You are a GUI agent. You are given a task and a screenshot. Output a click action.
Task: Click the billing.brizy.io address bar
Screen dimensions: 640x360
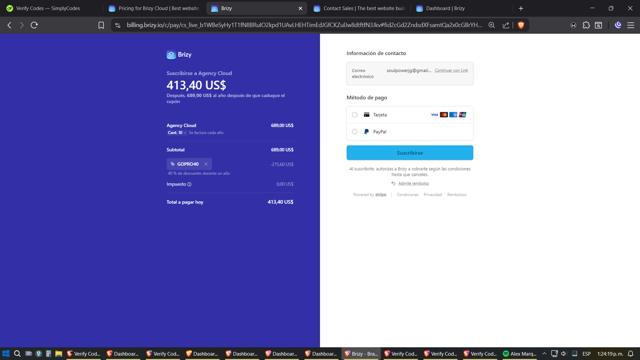[x=304, y=25]
